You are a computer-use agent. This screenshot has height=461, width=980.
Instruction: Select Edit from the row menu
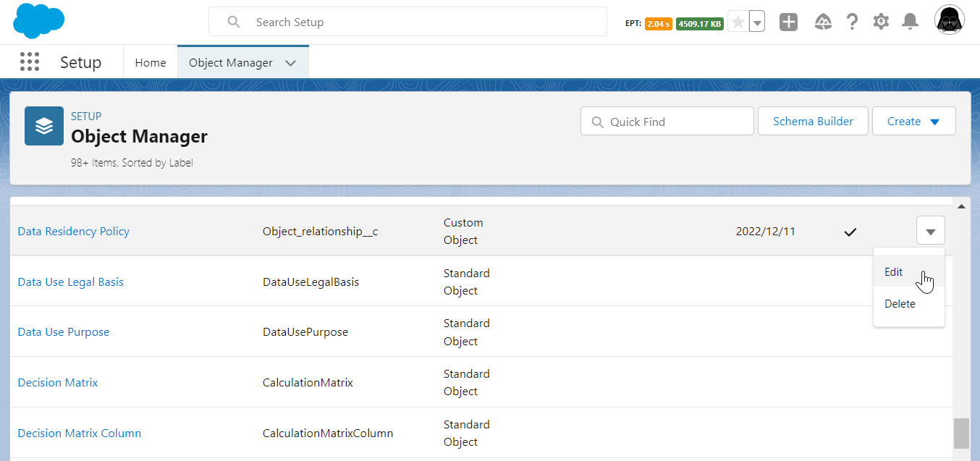pyautogui.click(x=894, y=272)
